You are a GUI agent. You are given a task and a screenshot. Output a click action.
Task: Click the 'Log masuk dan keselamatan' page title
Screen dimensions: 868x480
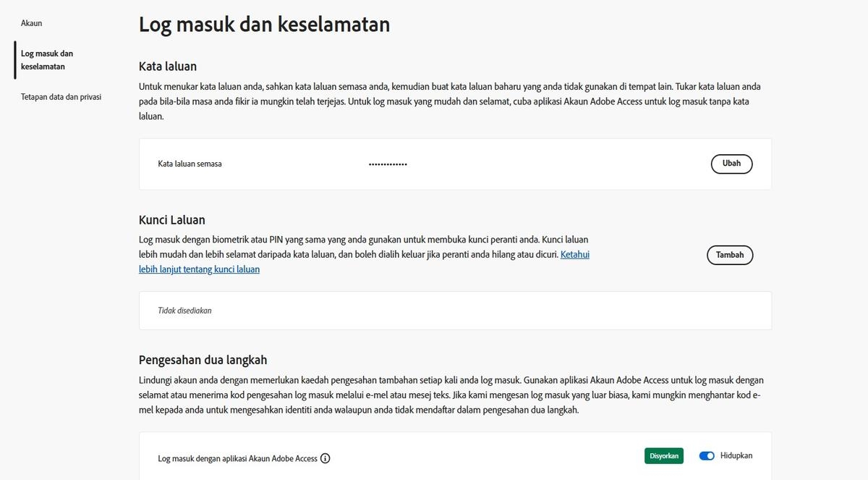click(x=264, y=24)
